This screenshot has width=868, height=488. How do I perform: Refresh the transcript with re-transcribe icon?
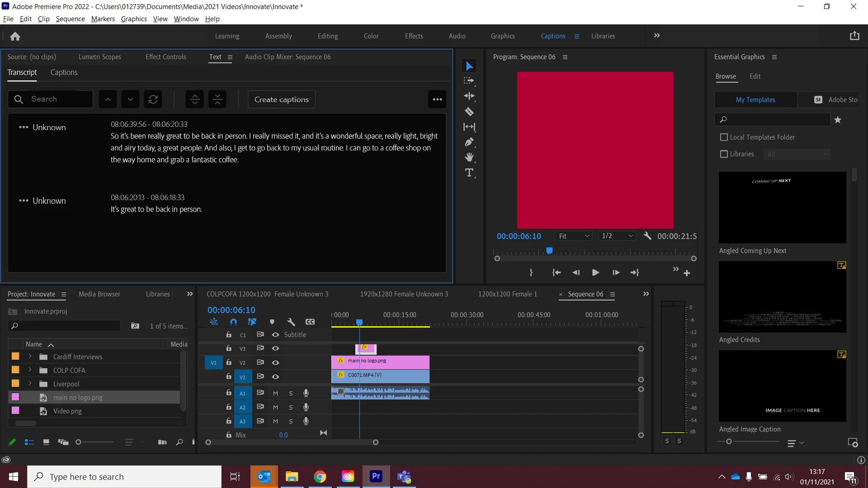pyautogui.click(x=153, y=99)
